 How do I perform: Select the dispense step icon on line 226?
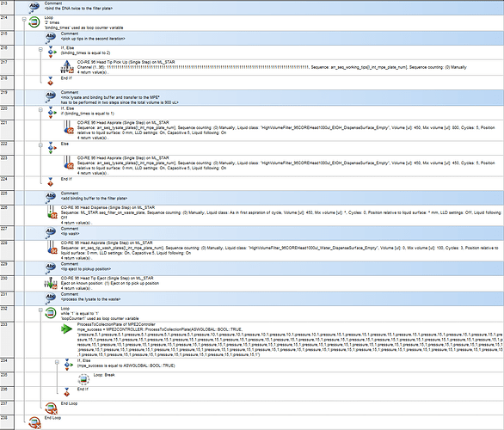pyautogui.click(x=52, y=212)
